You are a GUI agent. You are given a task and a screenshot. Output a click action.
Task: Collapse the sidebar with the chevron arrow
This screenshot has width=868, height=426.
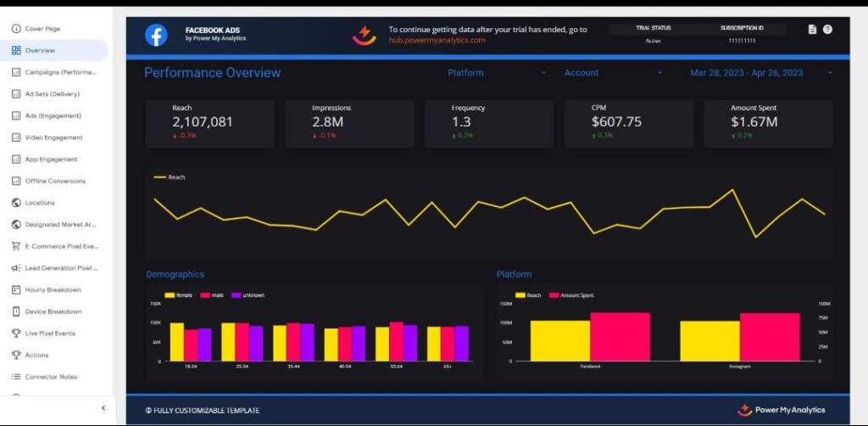pos(103,408)
